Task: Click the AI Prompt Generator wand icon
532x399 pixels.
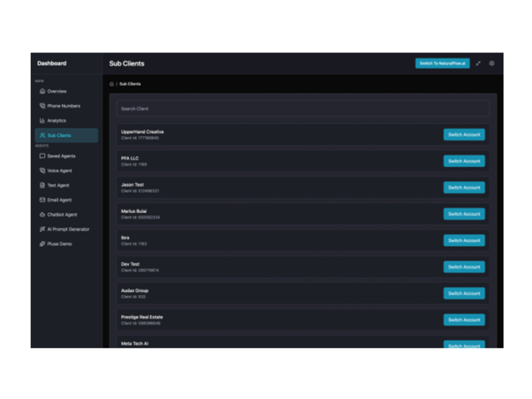Action: click(43, 229)
